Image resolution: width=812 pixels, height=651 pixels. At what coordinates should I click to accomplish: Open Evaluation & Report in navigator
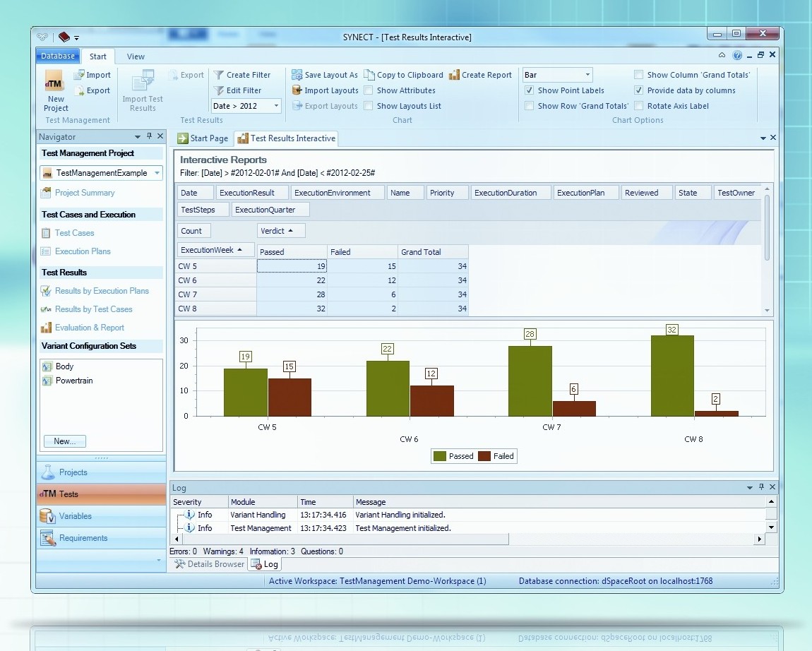(x=89, y=328)
